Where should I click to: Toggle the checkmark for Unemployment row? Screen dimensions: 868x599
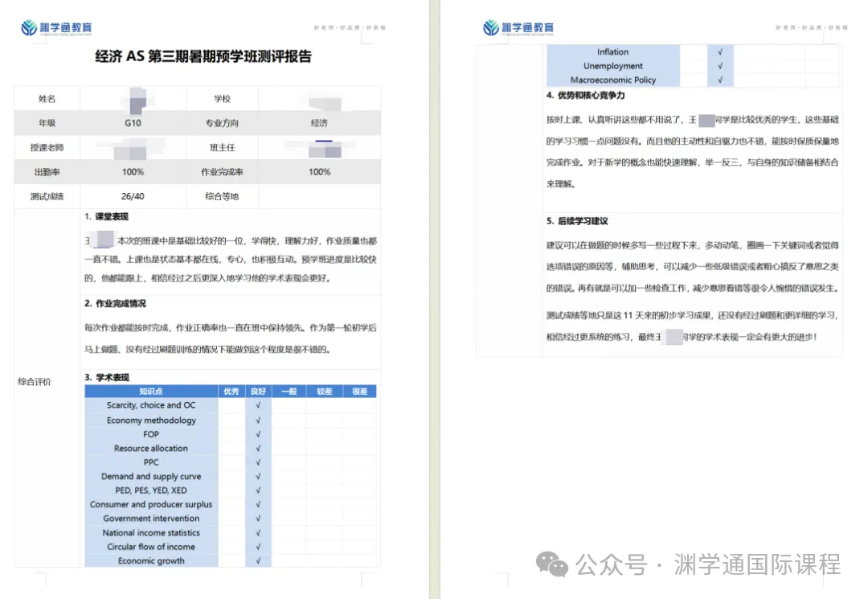719,66
